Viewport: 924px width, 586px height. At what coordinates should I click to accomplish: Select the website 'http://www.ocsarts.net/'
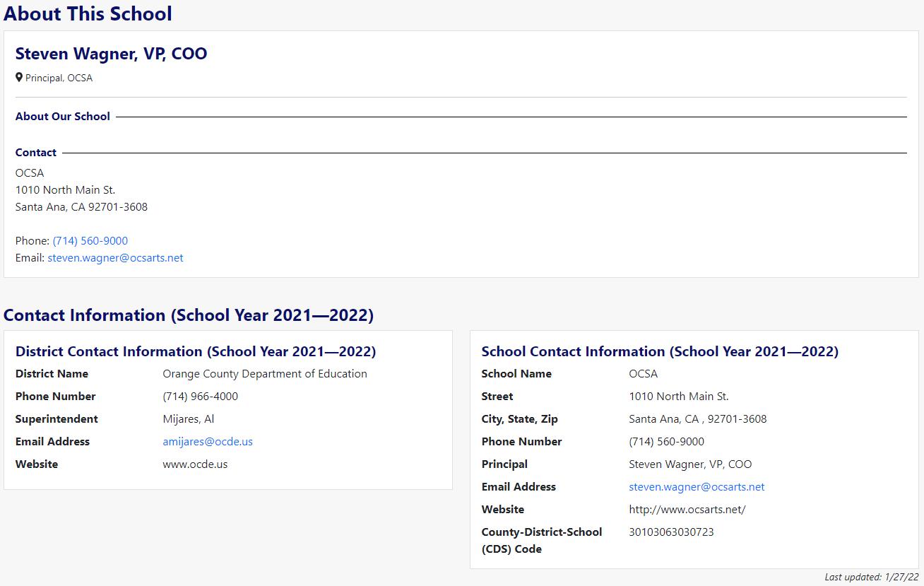click(687, 510)
